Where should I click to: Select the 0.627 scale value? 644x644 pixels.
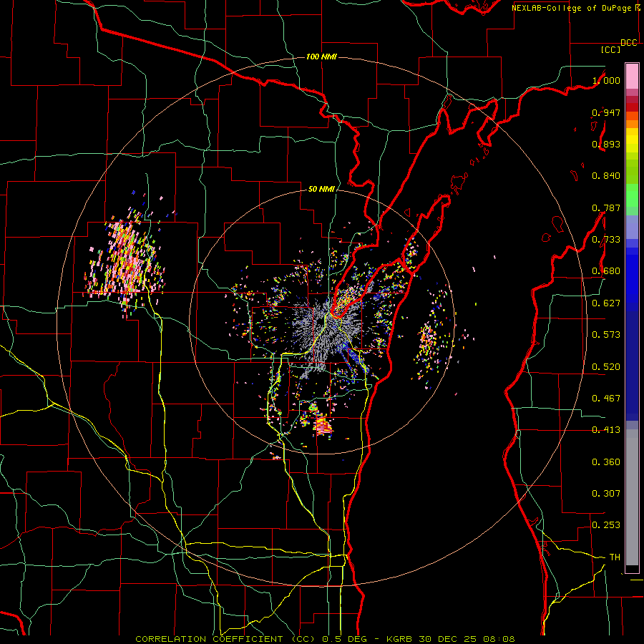[x=606, y=303]
